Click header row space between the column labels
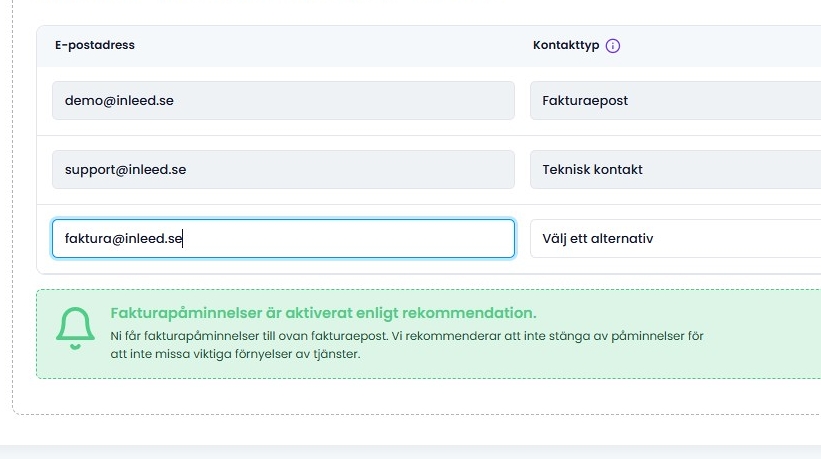Viewport: 821px width, 459px height. (x=330, y=46)
